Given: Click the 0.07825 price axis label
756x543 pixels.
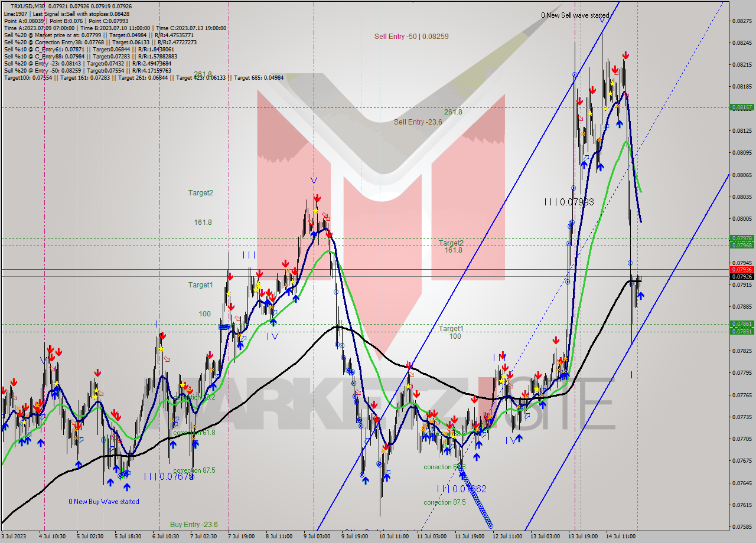Looking at the screenshot, I should tap(742, 351).
